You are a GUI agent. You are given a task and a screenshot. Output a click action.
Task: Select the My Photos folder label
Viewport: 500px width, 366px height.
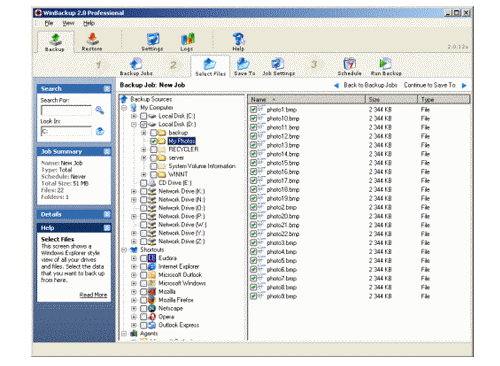point(182,141)
